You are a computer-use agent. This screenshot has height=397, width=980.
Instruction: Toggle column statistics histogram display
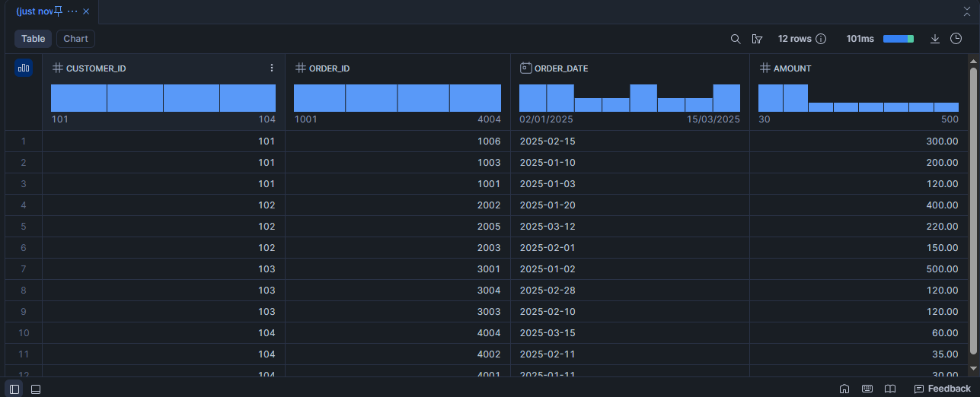pyautogui.click(x=24, y=68)
